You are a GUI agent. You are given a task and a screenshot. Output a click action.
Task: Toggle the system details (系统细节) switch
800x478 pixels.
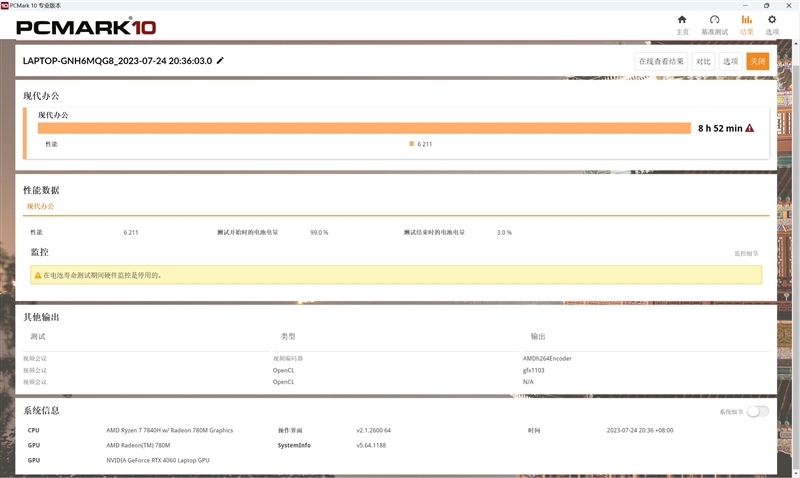tap(758, 411)
